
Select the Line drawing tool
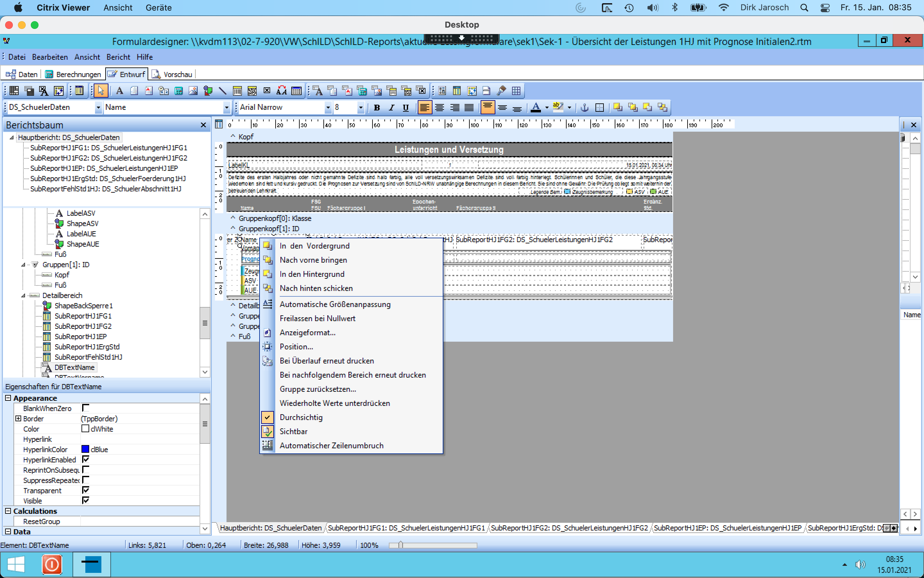point(223,91)
